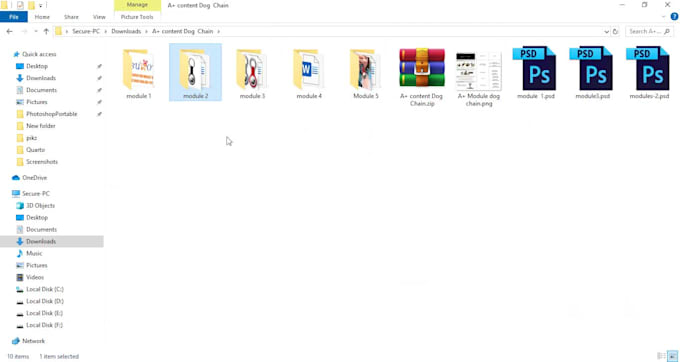Open Pictures under Quick access
Image resolution: width=680 pixels, height=362 pixels.
36,102
